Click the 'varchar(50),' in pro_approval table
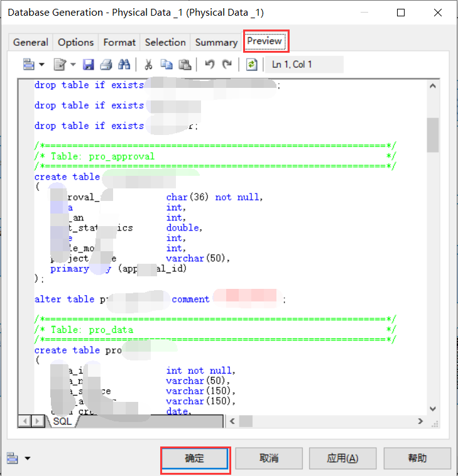The image size is (458, 476). (x=198, y=258)
